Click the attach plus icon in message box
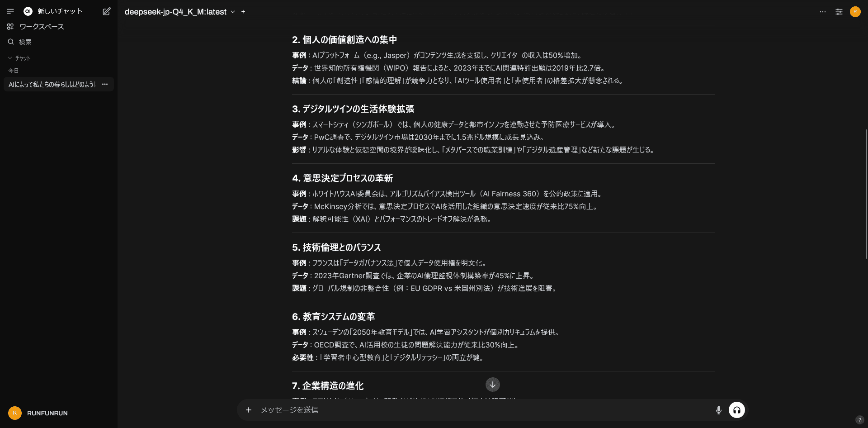 click(x=249, y=410)
